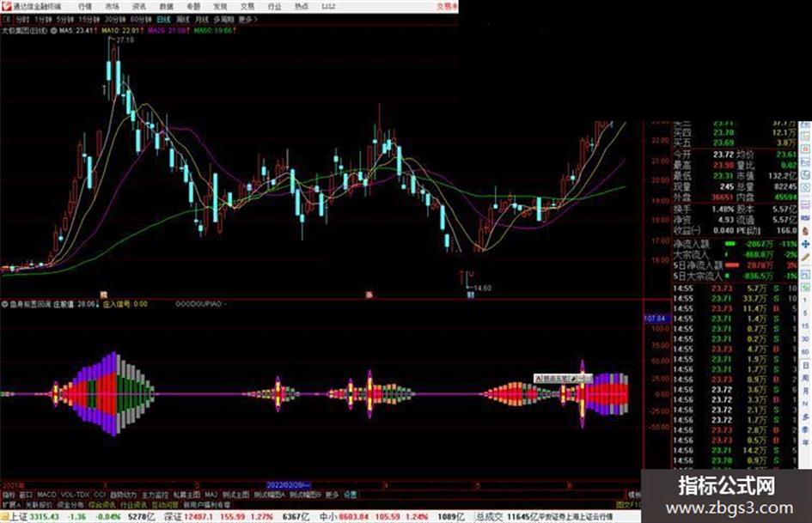Select 1-minute shortcut in right sidebar
Viewport: 812px width, 523px height.
pos(806,301)
